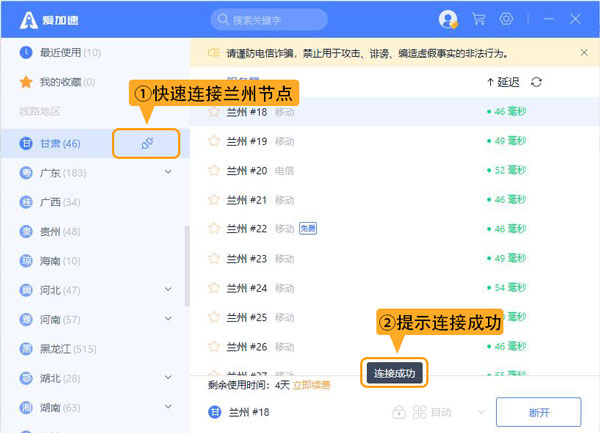Favorite 兰州 #22 with its star
Image resolution: width=600 pixels, height=433 pixels.
214,229
